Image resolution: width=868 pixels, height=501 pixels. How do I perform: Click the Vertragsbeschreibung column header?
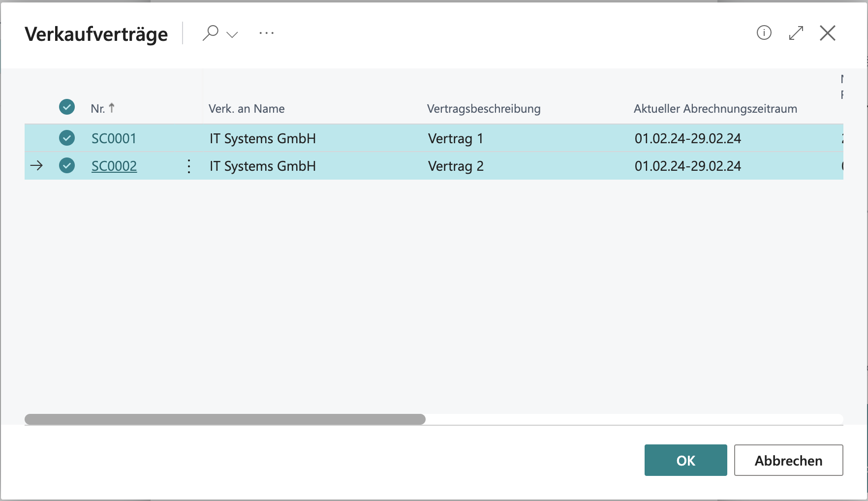tap(484, 109)
